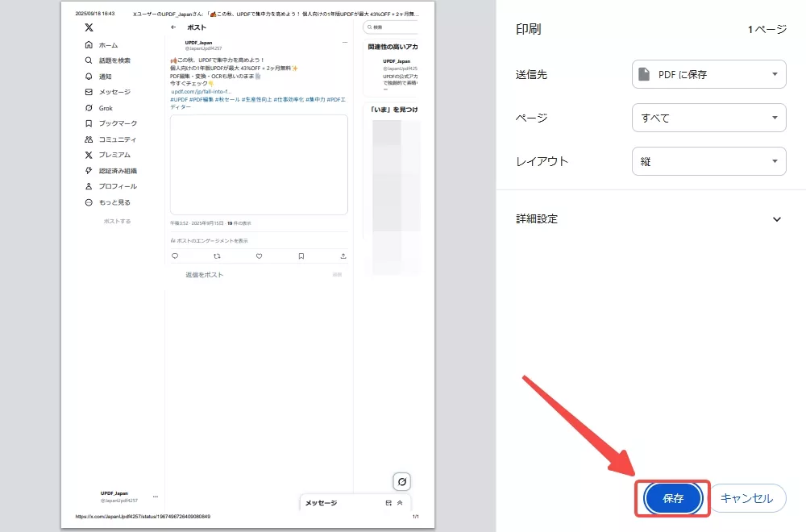Click the コミュニティ menu label

tap(118, 139)
